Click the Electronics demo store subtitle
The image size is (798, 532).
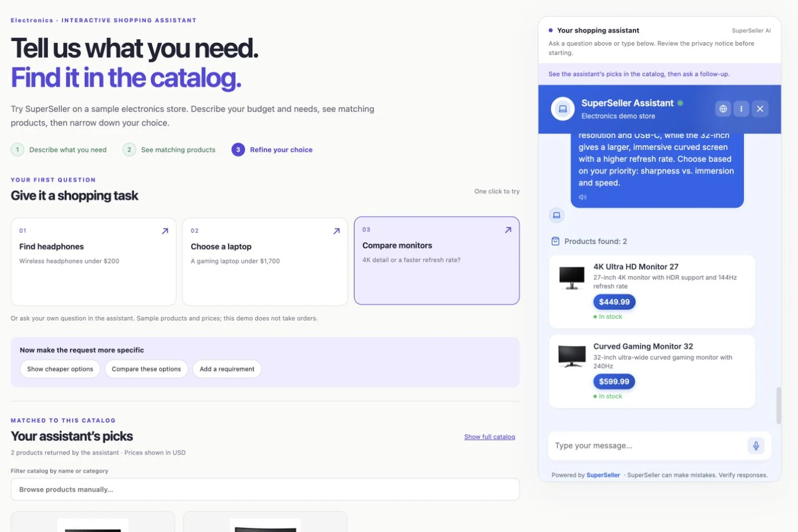point(618,116)
